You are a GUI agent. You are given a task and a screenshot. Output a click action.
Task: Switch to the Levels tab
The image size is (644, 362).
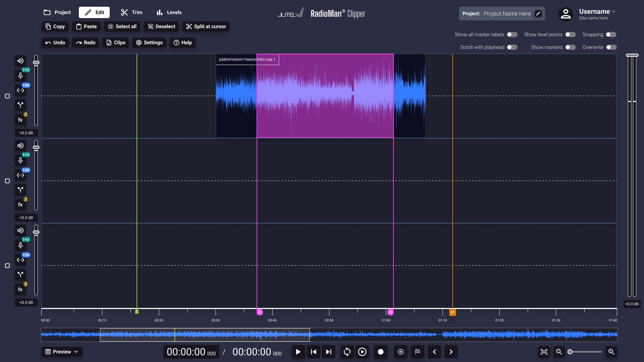pyautogui.click(x=169, y=12)
